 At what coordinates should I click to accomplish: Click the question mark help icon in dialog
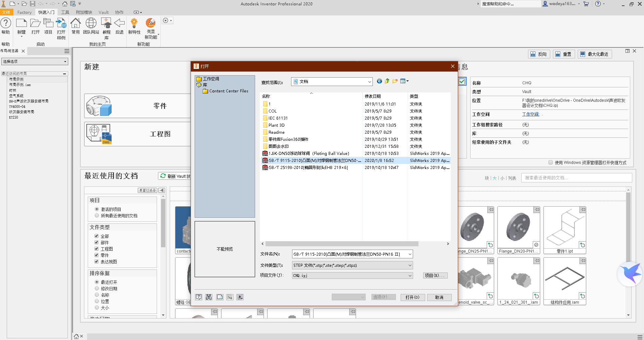(199, 297)
